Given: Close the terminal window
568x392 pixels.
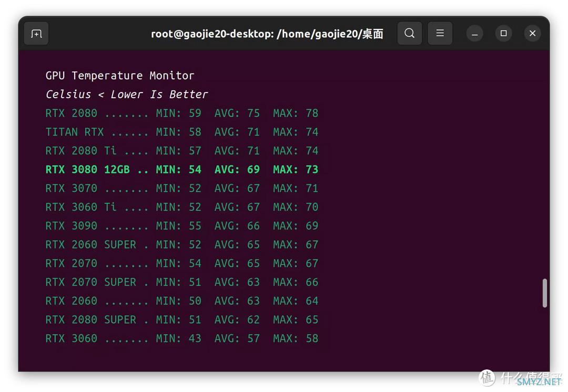Looking at the screenshot, I should (532, 33).
